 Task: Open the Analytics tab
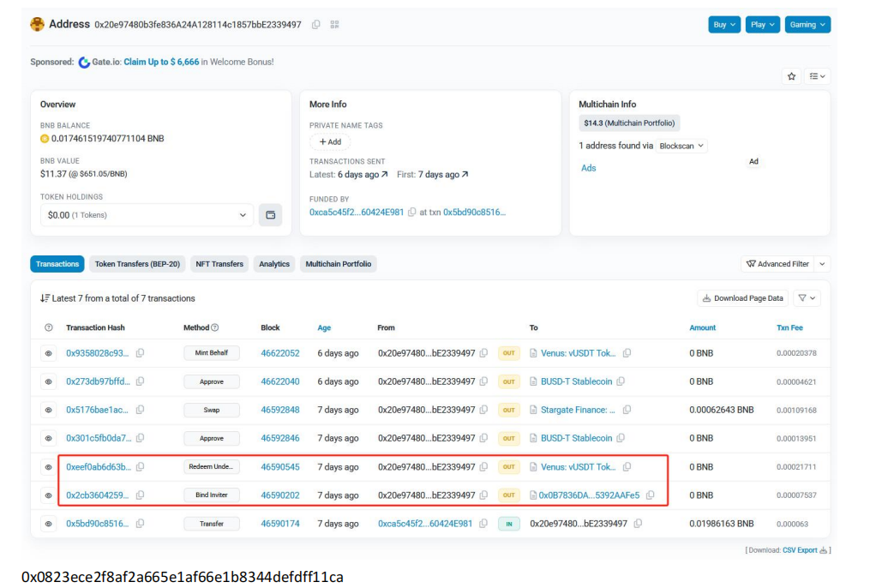tap(274, 264)
